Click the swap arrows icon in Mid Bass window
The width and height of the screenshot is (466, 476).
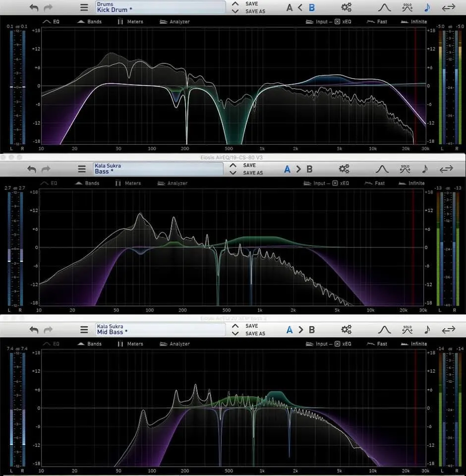[448, 329]
